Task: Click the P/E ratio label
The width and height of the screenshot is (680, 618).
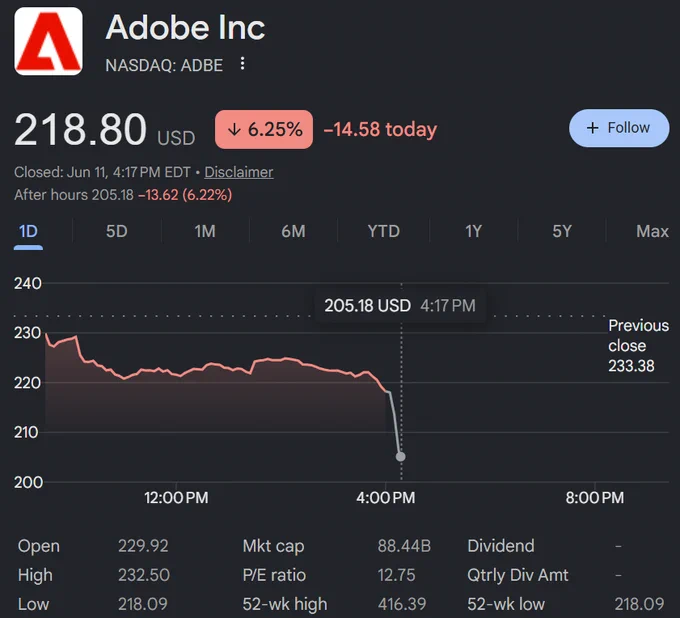Action: coord(274,575)
